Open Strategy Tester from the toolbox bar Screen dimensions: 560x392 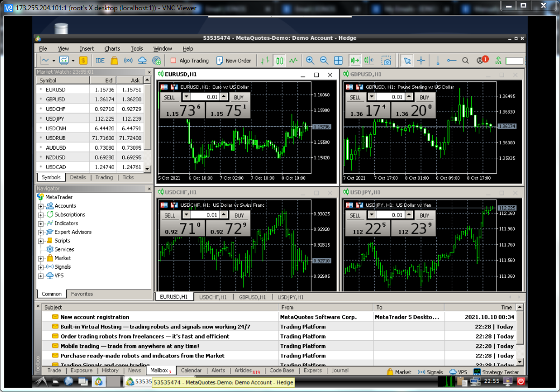tap(496, 372)
